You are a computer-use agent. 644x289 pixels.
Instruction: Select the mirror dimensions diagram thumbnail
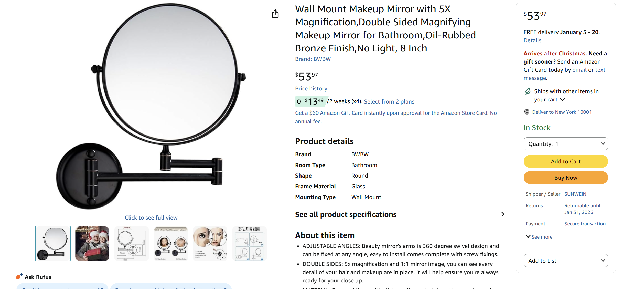point(132,243)
